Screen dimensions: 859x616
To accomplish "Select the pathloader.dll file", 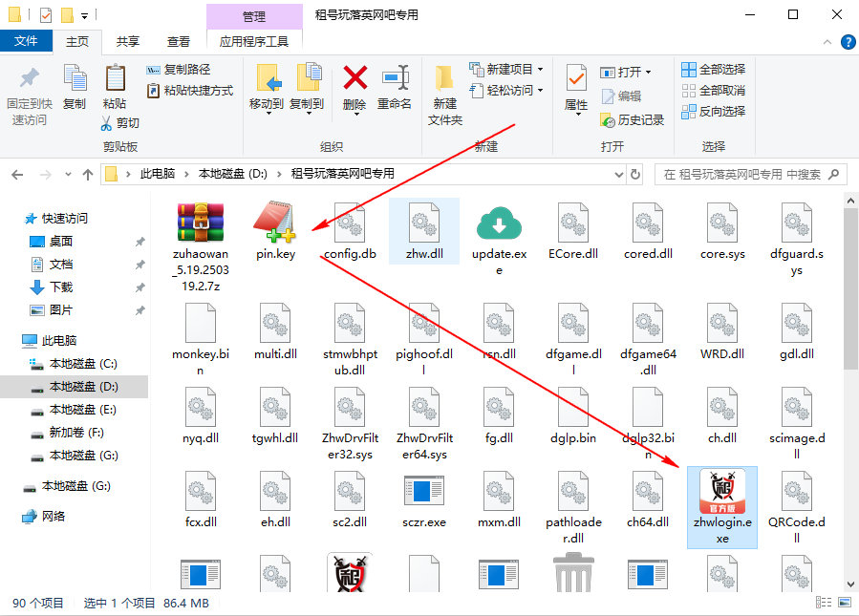I will click(573, 507).
